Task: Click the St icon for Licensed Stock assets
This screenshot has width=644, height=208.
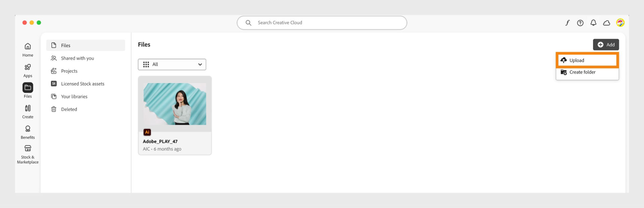Action: coord(54,83)
